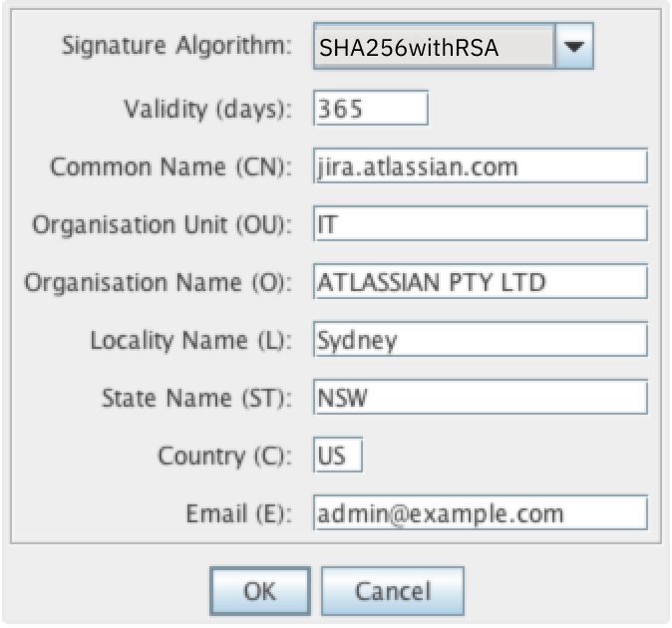Click the "Signature Algorithm:" label

(177, 46)
